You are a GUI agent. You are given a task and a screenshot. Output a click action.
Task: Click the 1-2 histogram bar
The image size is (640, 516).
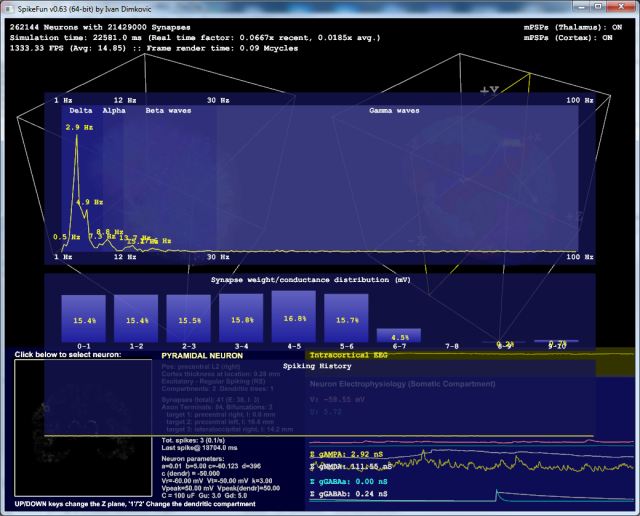136,318
